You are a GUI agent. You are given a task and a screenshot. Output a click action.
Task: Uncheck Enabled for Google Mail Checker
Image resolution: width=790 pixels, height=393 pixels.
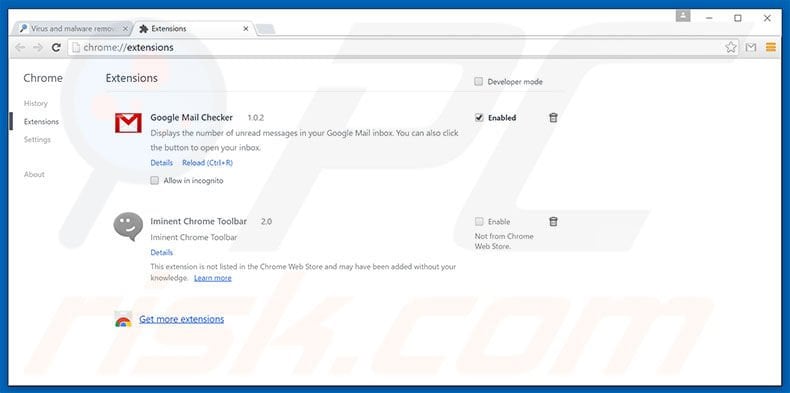tap(479, 117)
